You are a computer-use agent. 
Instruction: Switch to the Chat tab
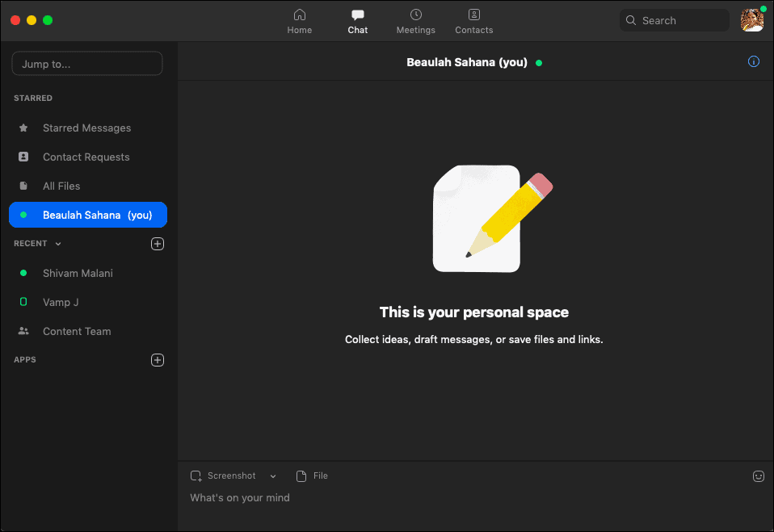click(x=357, y=21)
